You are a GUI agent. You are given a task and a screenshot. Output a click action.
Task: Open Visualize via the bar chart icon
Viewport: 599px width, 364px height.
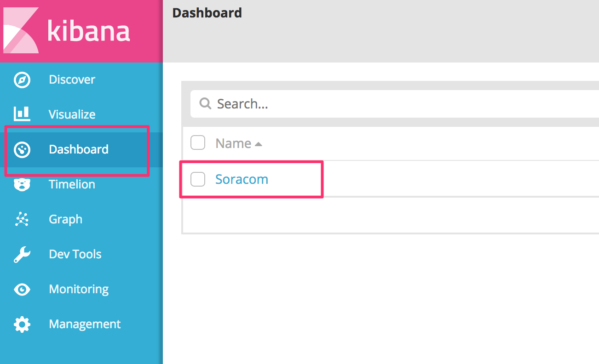(22, 114)
